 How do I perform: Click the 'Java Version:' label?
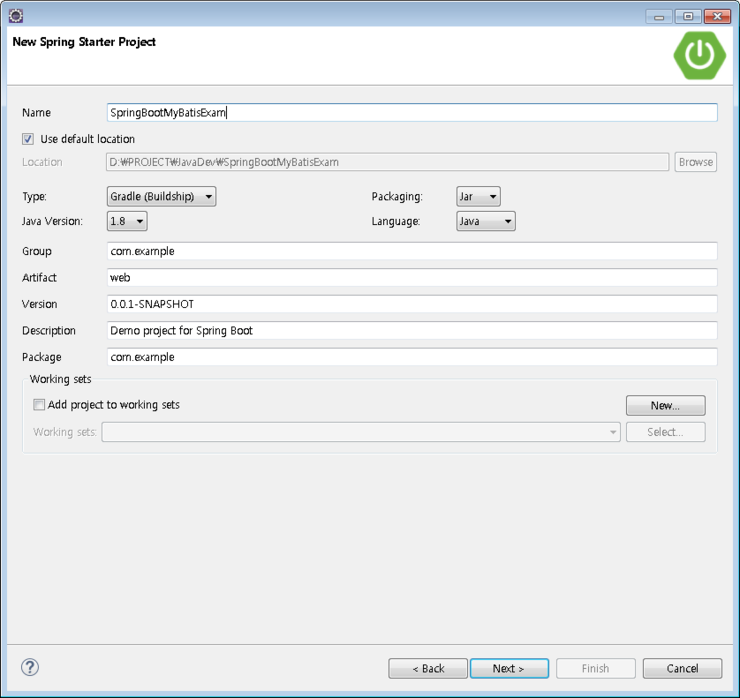52,221
